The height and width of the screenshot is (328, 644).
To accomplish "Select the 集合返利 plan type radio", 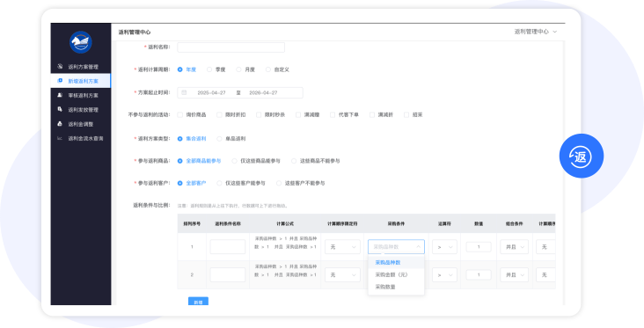I will pos(179,139).
